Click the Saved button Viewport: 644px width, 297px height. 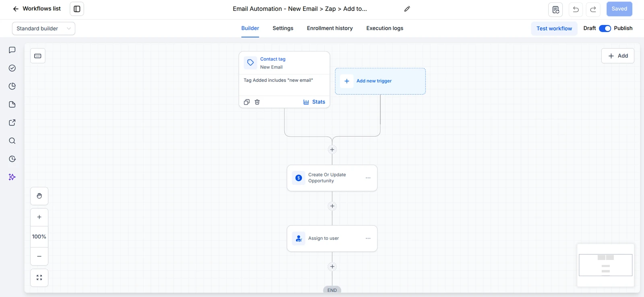coord(619,9)
